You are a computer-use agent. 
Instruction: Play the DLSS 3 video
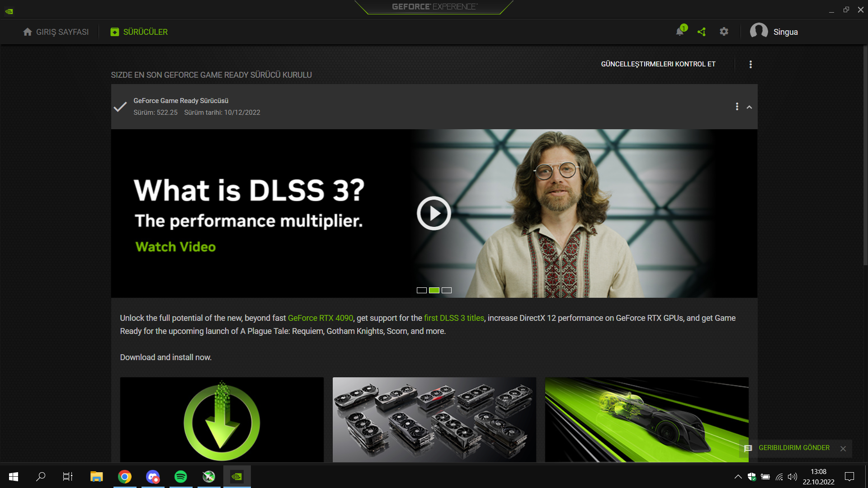(x=434, y=213)
